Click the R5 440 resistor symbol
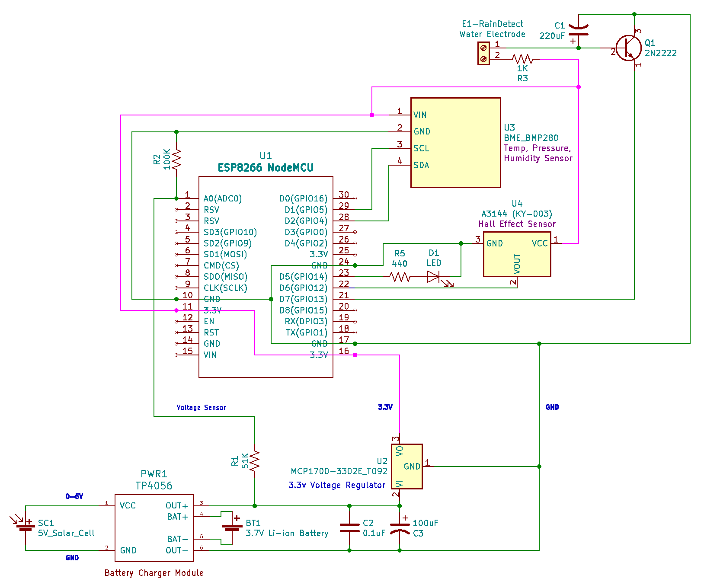The width and height of the screenshot is (704, 588). [x=400, y=277]
